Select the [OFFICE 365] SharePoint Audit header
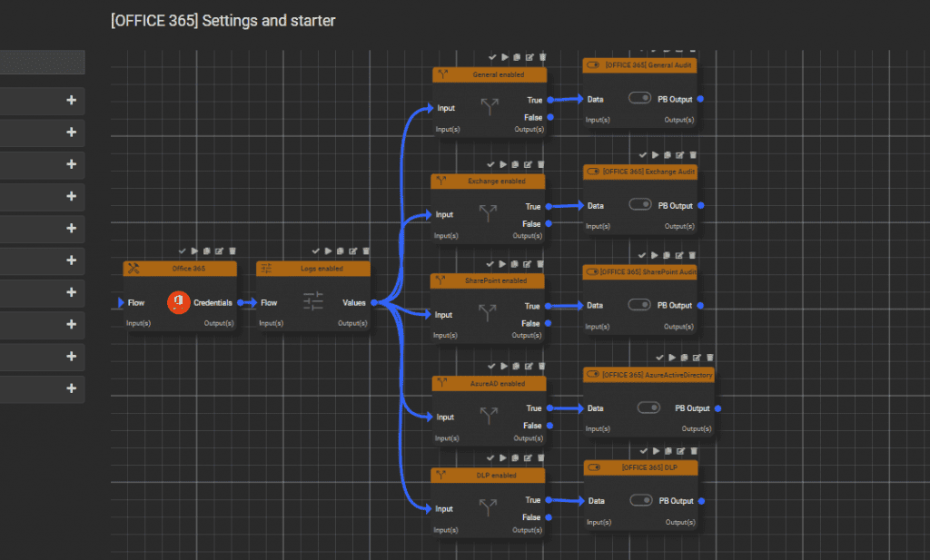 (x=639, y=272)
